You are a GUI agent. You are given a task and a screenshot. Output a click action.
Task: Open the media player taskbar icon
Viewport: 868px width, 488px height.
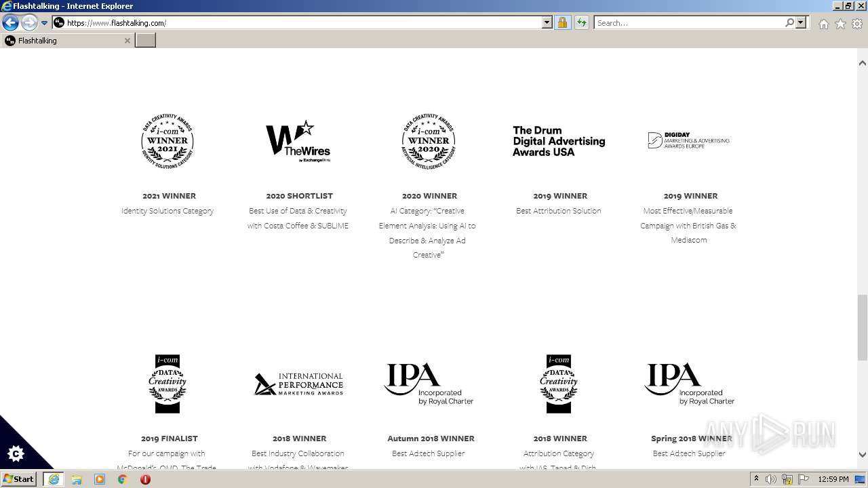[100, 479]
